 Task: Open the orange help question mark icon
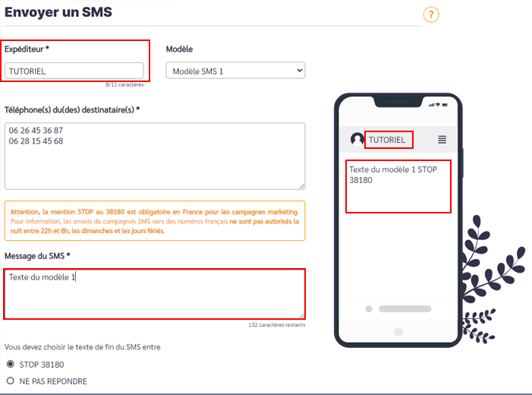click(431, 14)
